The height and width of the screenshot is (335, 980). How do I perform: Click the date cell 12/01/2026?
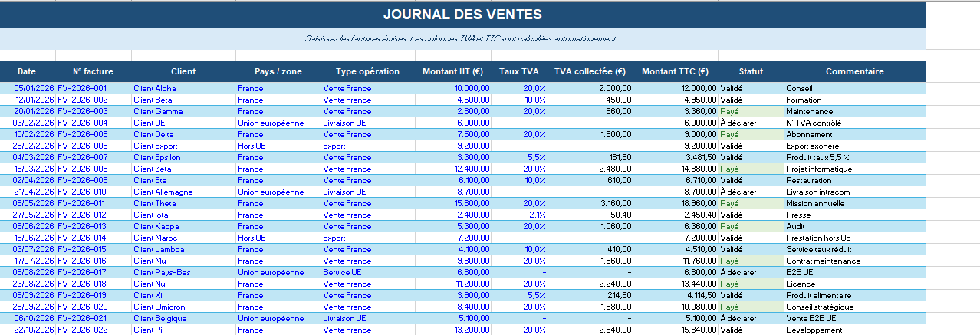[27, 100]
